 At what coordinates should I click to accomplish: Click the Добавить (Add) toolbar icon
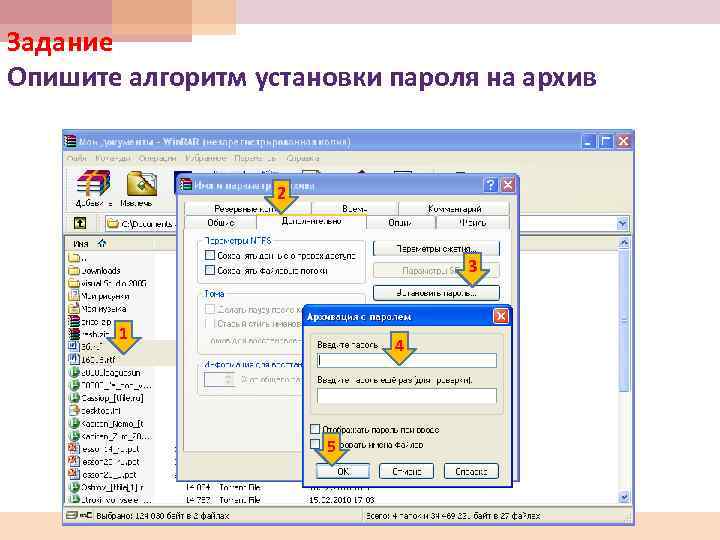(x=94, y=184)
